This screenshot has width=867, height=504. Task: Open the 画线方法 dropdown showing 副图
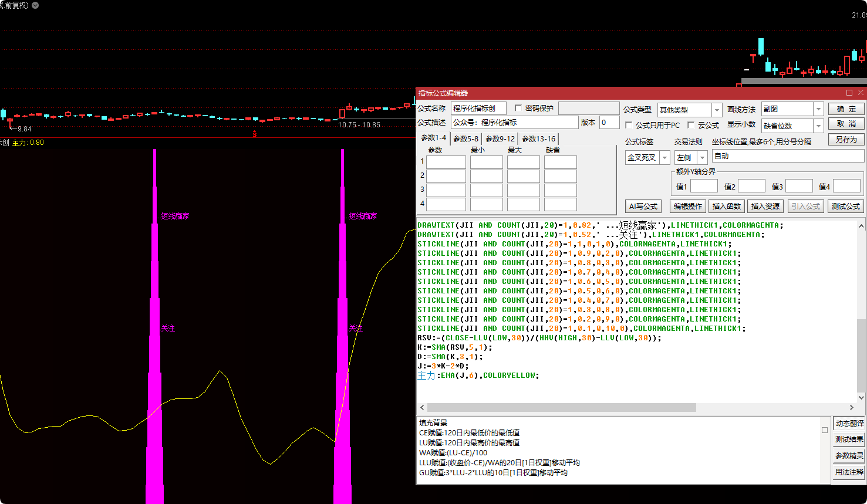tap(818, 109)
